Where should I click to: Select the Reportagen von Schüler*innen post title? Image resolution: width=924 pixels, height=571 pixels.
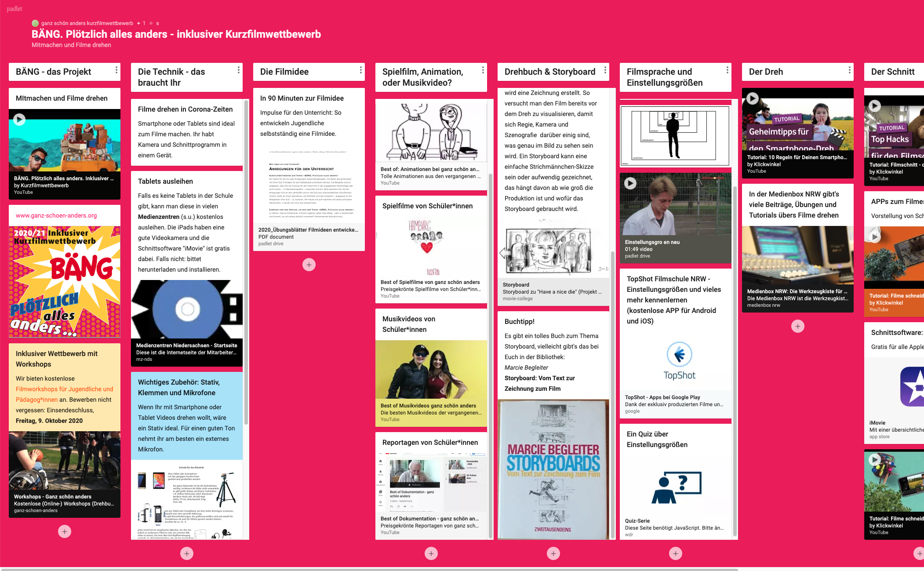430,442
